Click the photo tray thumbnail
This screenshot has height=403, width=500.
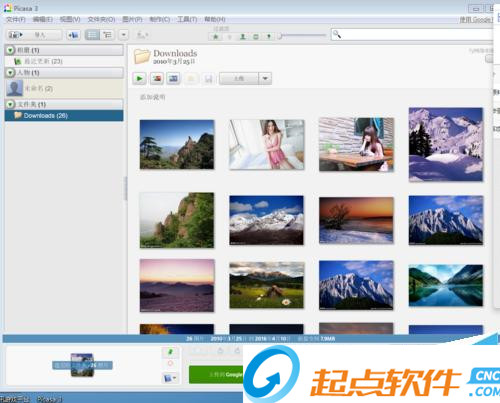point(82,365)
